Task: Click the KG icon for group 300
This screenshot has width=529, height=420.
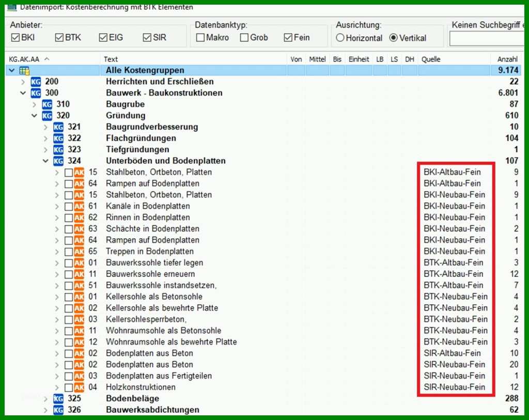Action: (36, 93)
